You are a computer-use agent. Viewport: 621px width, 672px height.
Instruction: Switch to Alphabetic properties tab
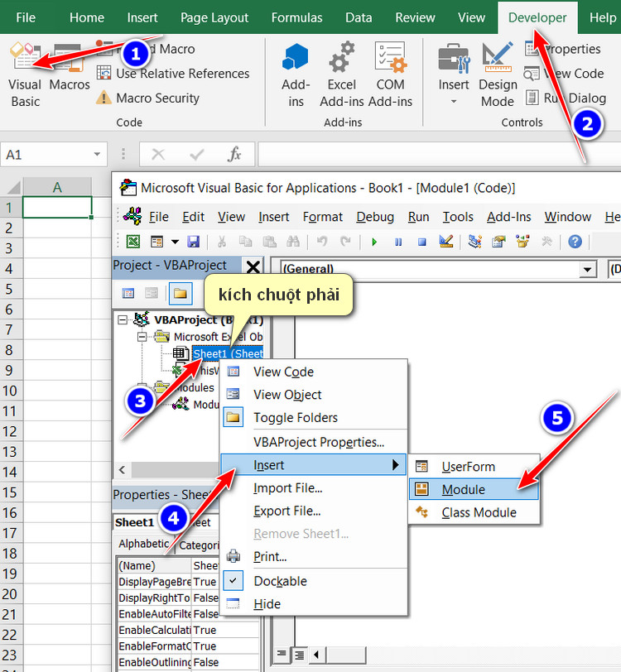(143, 545)
